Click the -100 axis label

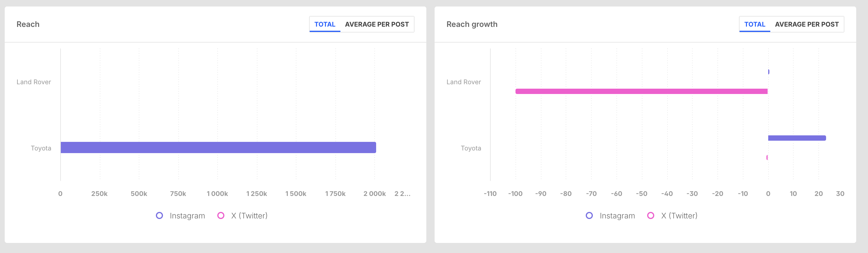click(515, 194)
